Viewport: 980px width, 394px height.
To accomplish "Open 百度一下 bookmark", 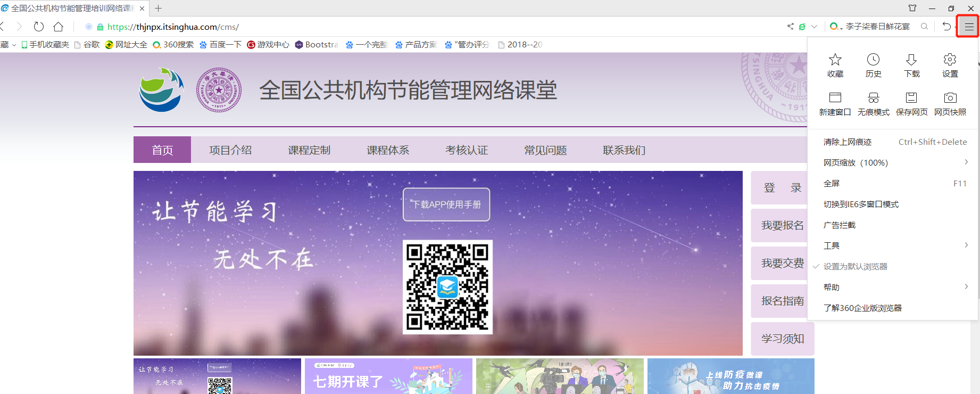I will tap(220, 45).
